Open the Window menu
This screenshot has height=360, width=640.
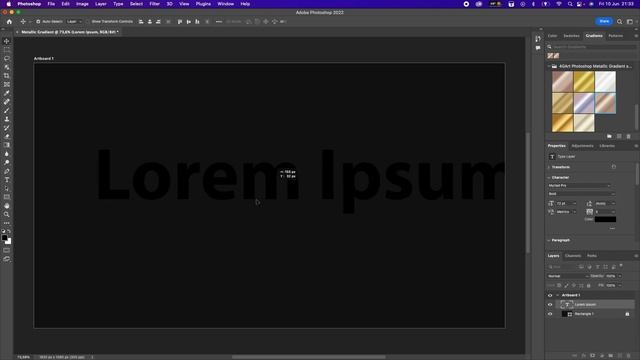[225, 4]
